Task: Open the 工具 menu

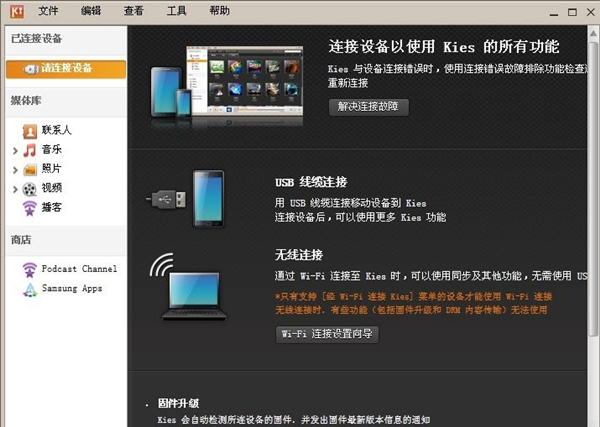Action: click(177, 11)
